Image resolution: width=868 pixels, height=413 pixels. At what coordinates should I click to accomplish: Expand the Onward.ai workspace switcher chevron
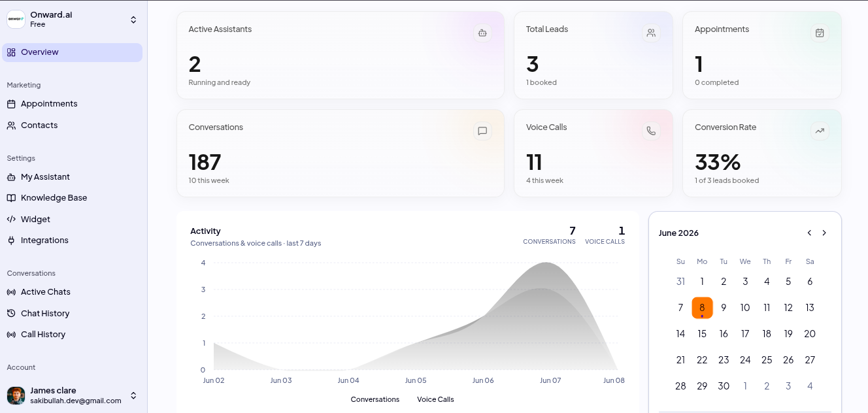pyautogui.click(x=133, y=20)
